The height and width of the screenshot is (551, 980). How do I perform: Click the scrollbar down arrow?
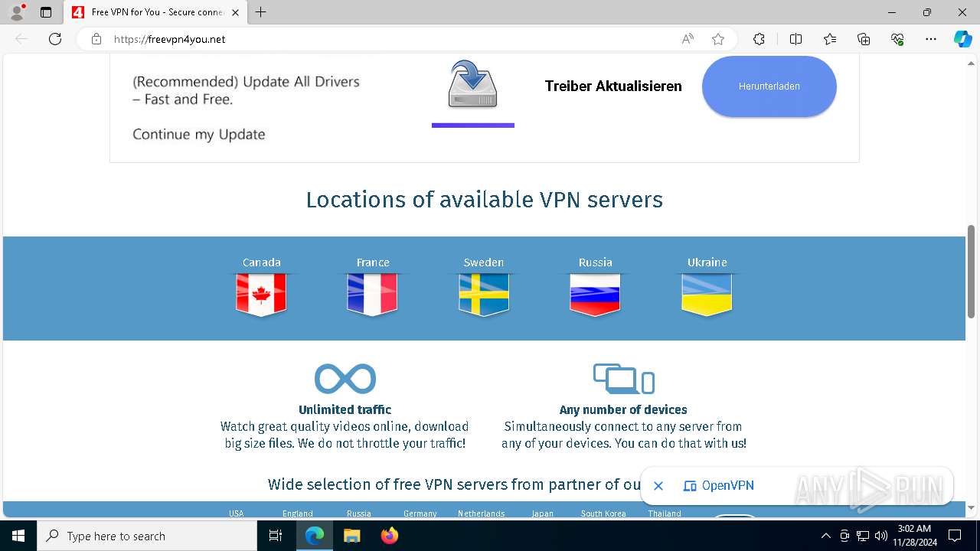point(971,508)
